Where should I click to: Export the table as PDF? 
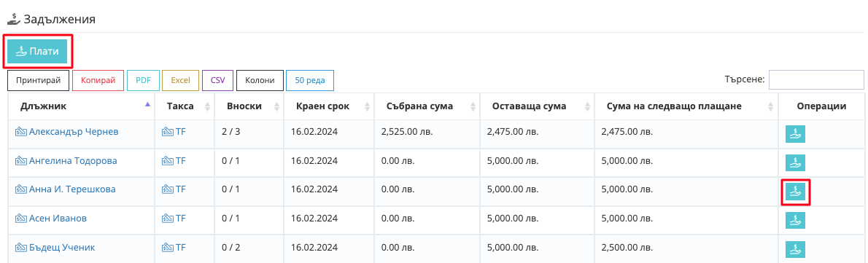point(144,80)
